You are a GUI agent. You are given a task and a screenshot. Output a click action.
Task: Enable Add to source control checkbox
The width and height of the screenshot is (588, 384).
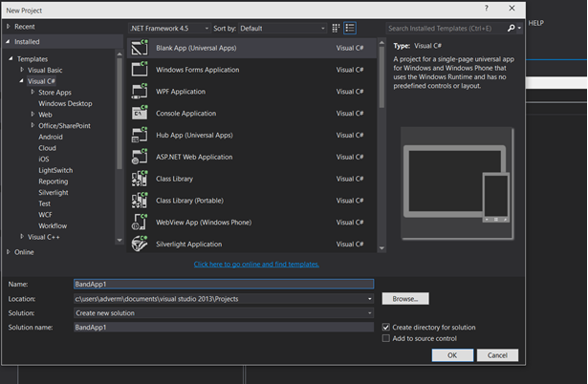(x=386, y=338)
